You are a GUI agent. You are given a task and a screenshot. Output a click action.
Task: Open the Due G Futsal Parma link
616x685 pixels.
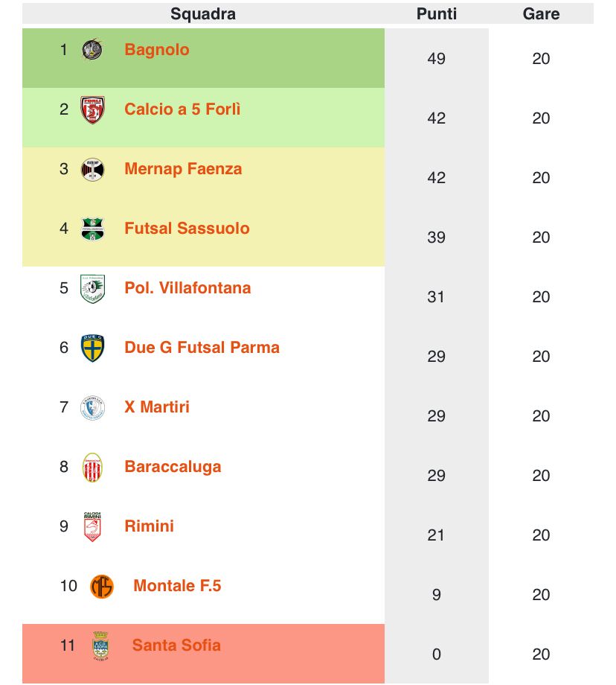pos(202,348)
